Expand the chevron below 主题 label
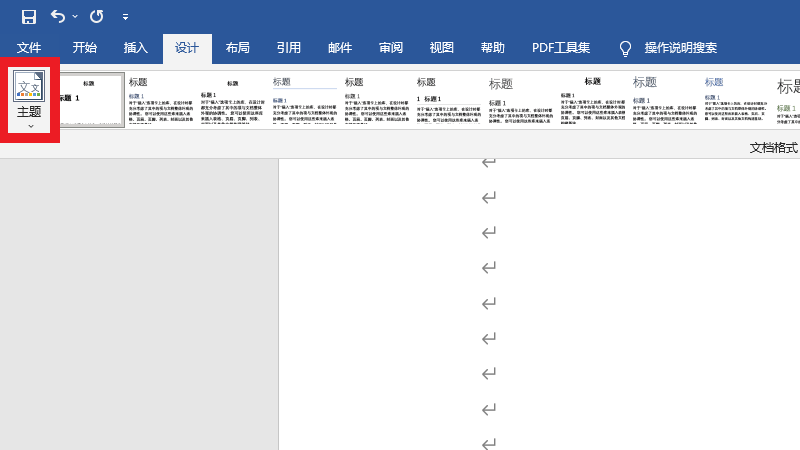This screenshot has width=800, height=450. 30,127
